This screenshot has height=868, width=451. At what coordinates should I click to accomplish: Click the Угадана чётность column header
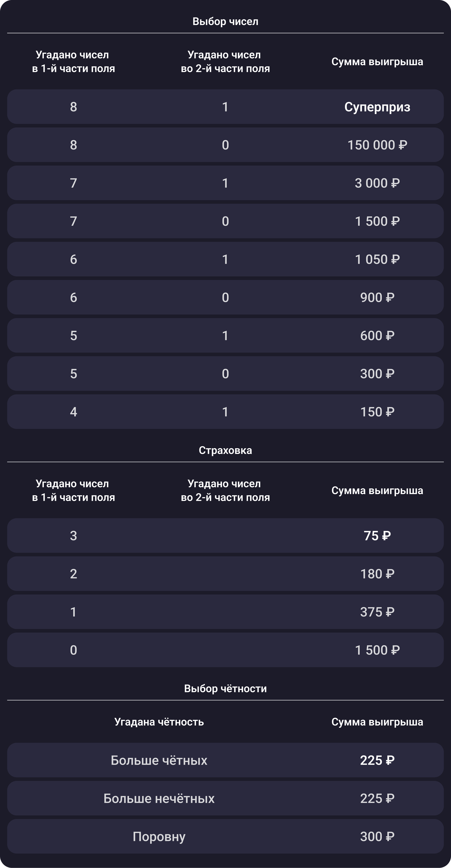click(159, 722)
